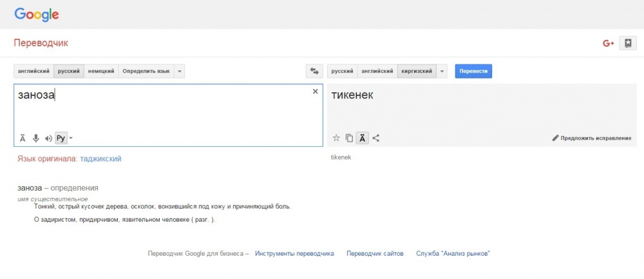Open Инструменты переводчика link
The width and height of the screenshot is (644, 279).
pyautogui.click(x=294, y=253)
